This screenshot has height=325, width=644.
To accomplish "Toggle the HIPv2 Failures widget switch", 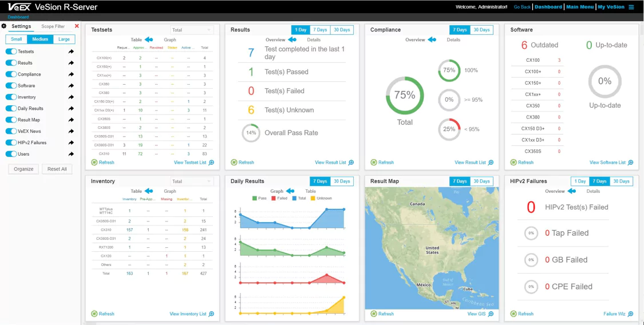I will point(11,143).
